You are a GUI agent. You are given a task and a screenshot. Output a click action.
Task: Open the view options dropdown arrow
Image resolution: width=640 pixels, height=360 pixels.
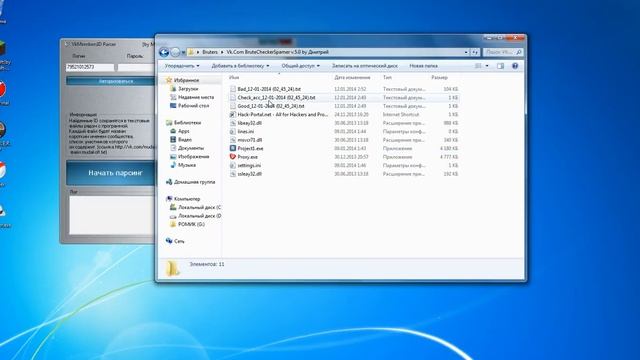point(487,66)
